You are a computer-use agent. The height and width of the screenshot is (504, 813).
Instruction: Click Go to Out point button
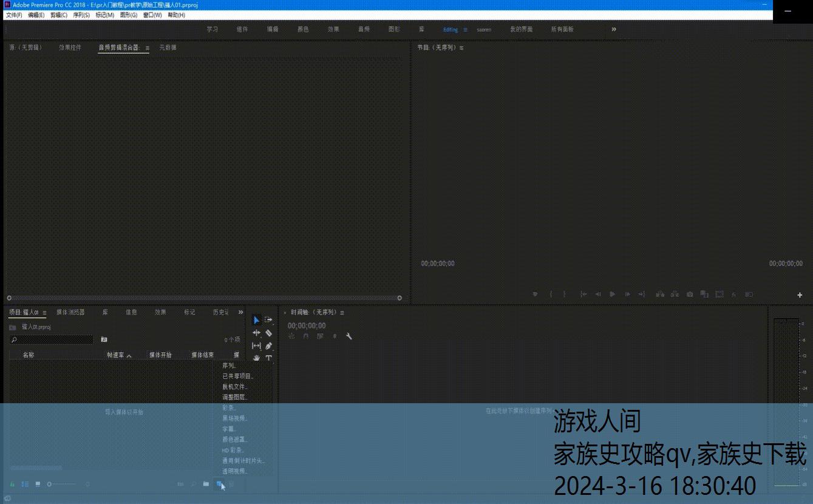642,294
